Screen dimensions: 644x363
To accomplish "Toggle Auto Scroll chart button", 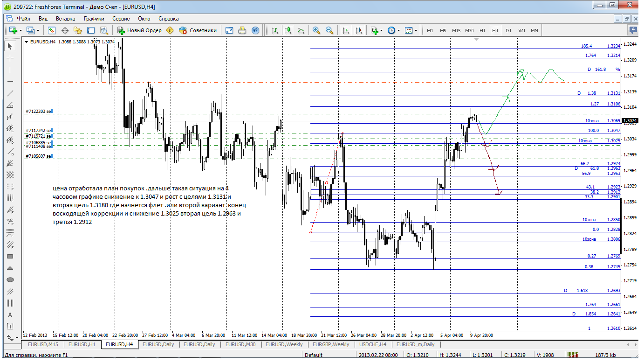I will pos(345,30).
